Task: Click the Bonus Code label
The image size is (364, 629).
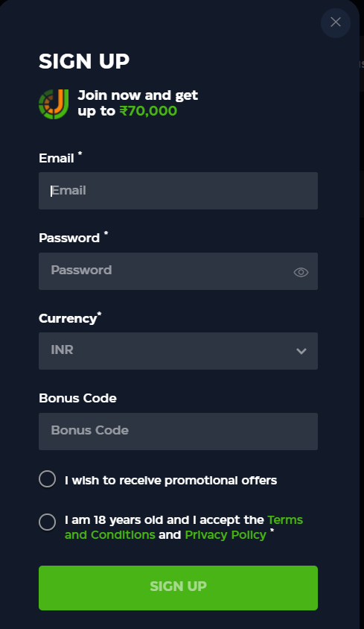Action: coord(77,398)
